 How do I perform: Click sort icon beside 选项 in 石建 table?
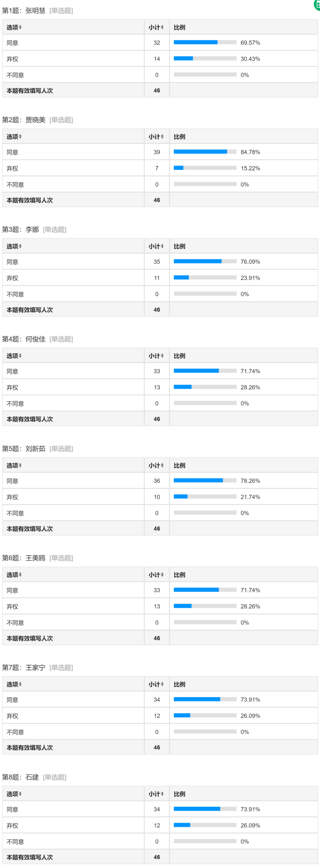tap(20, 794)
